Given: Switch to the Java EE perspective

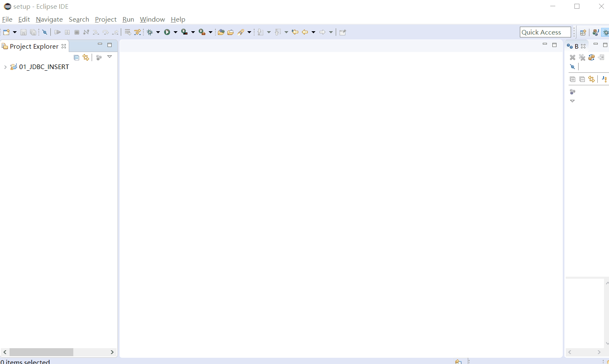Looking at the screenshot, I should coord(596,32).
